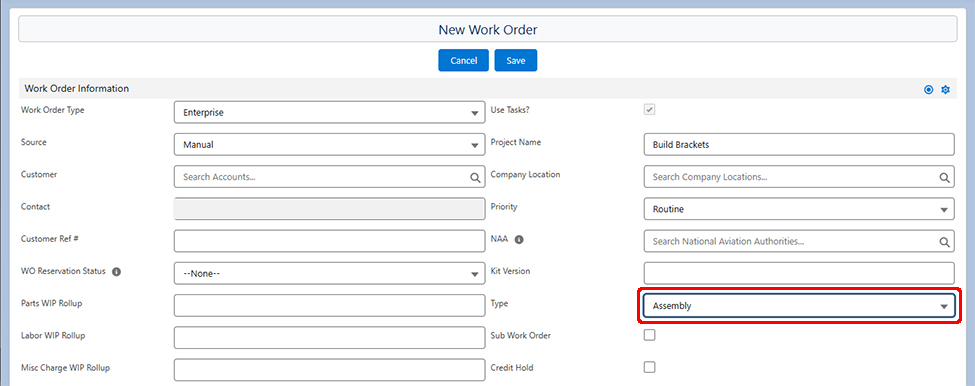The height and width of the screenshot is (386, 975).
Task: Click the Save button
Action: point(515,60)
